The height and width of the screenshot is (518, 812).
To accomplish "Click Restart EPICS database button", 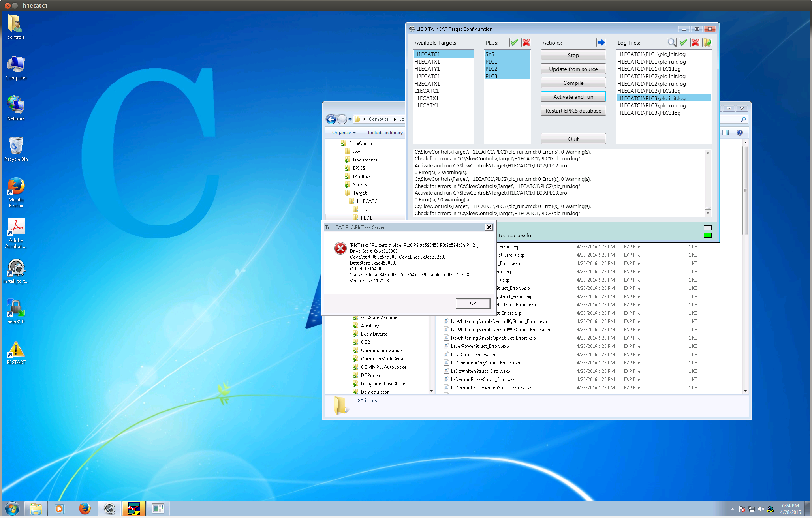I will [573, 111].
